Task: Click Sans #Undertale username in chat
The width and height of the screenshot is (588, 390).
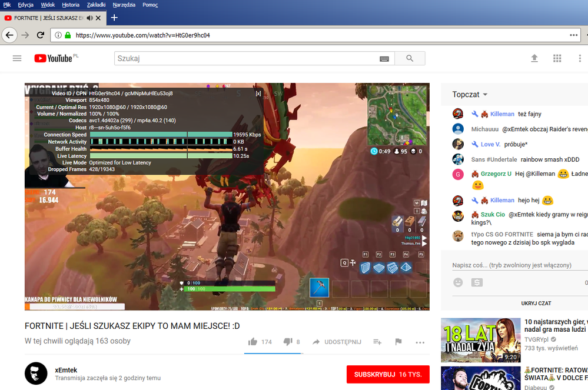Action: click(494, 159)
